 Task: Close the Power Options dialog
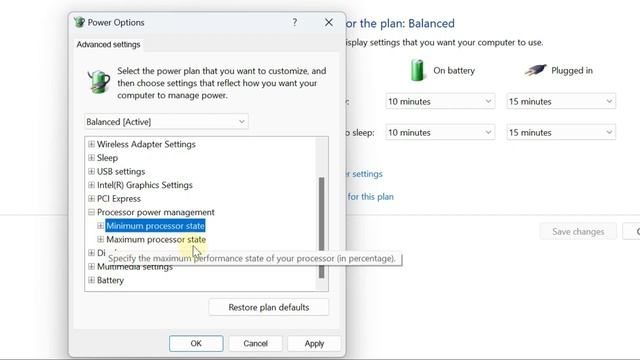(329, 22)
